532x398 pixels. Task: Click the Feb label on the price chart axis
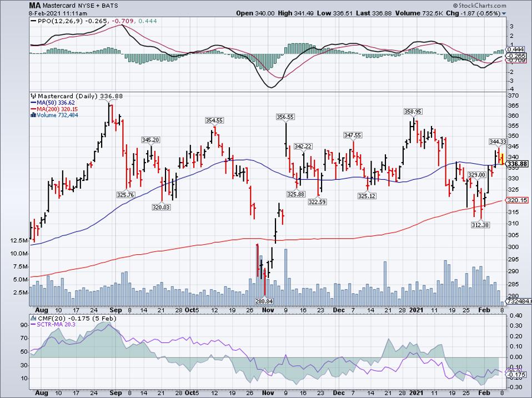[x=484, y=310]
